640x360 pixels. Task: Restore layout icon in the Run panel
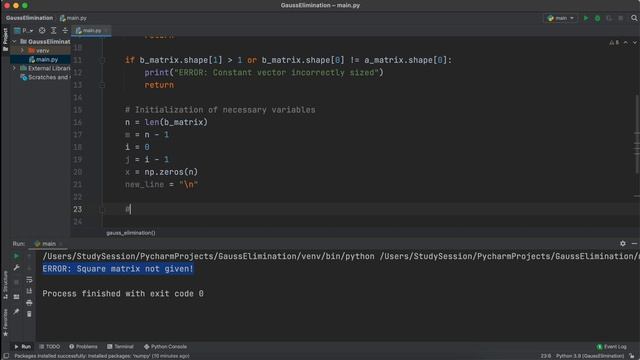[16, 297]
